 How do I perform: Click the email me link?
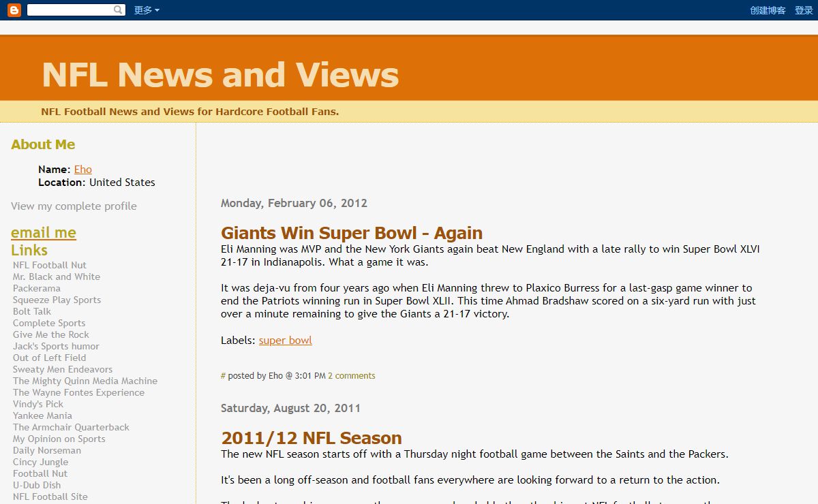point(44,233)
